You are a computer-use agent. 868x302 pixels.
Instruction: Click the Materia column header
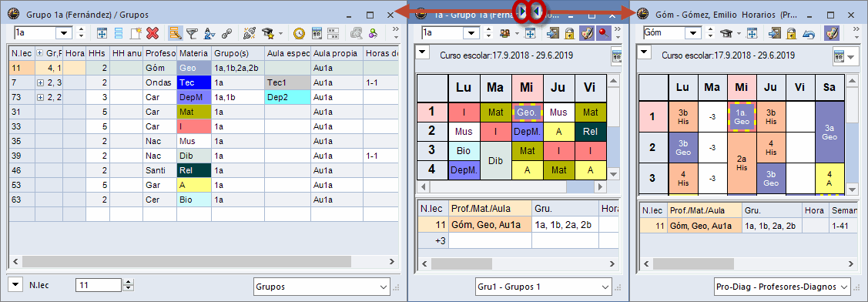click(x=194, y=54)
